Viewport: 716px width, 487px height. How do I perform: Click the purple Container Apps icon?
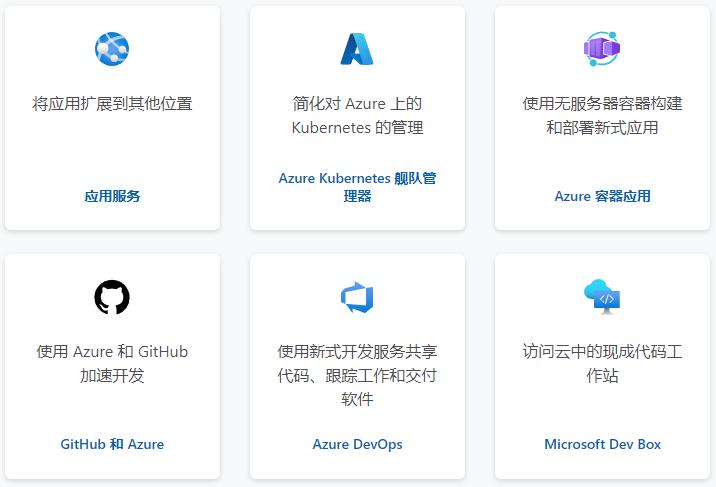click(602, 48)
